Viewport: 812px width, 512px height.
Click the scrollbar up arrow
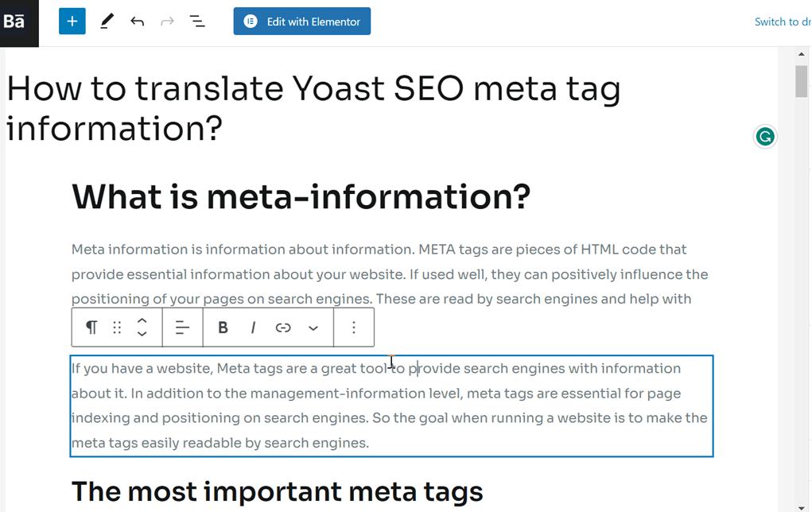pos(802,54)
